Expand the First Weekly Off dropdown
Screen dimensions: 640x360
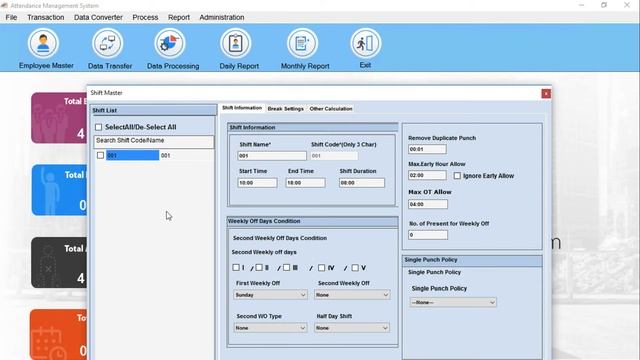270,295
